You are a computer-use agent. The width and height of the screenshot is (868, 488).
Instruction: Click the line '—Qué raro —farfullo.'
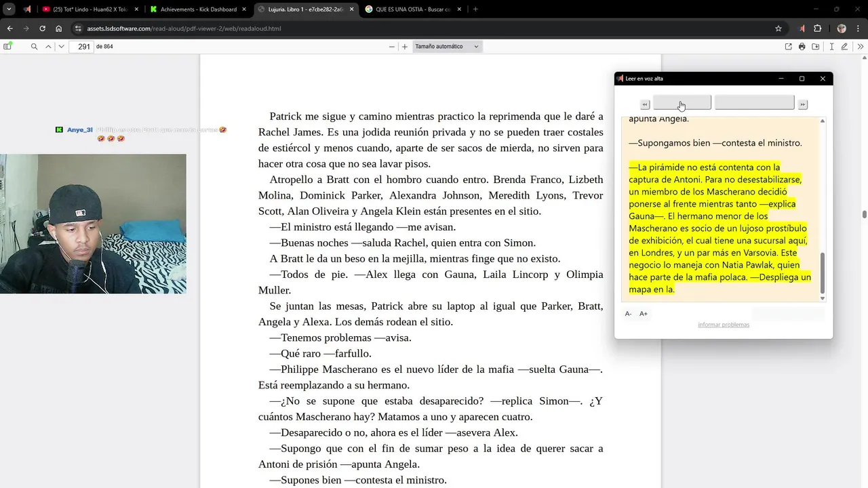point(320,353)
